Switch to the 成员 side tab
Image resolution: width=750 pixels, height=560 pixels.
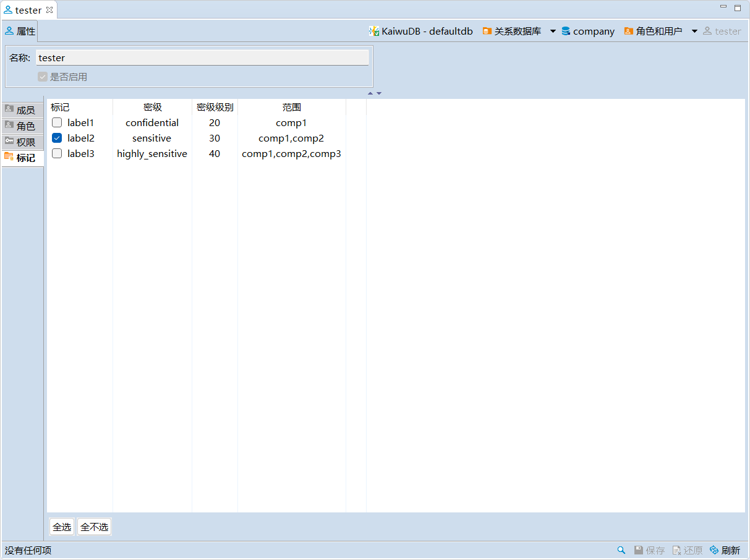pos(23,110)
